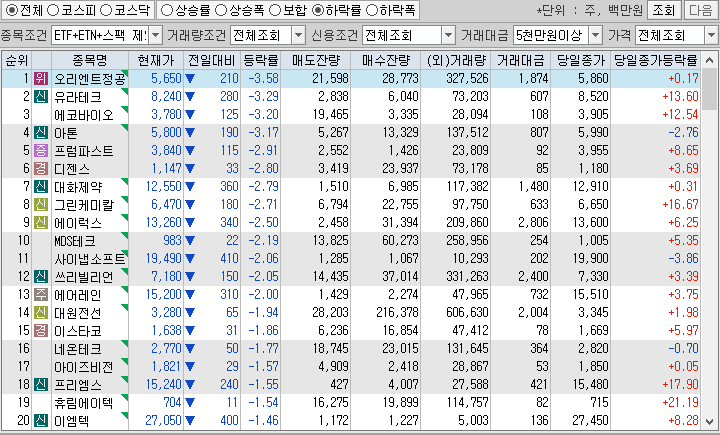Click the green corner marker on 이엠텍
Screen dimensions: 720x435
[x=124, y=415]
